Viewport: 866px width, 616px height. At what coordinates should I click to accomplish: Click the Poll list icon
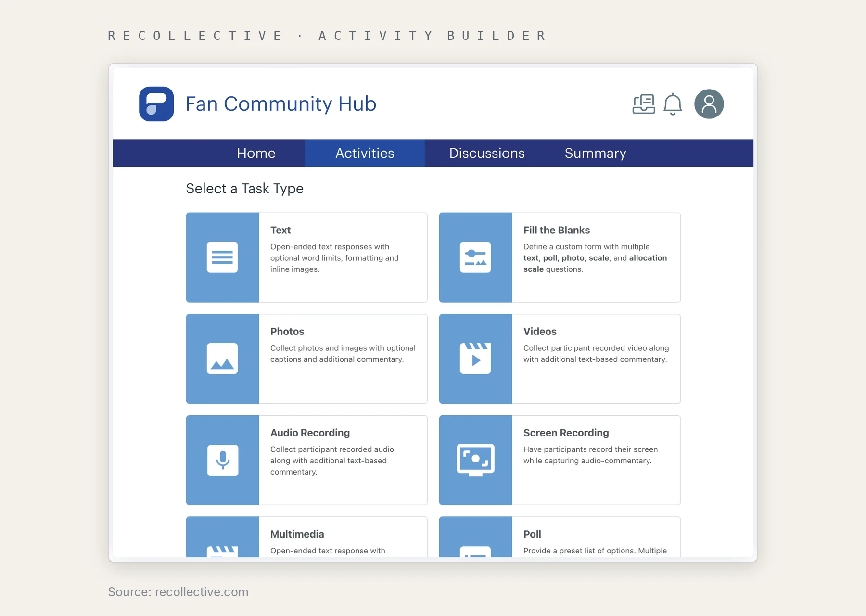click(x=475, y=552)
